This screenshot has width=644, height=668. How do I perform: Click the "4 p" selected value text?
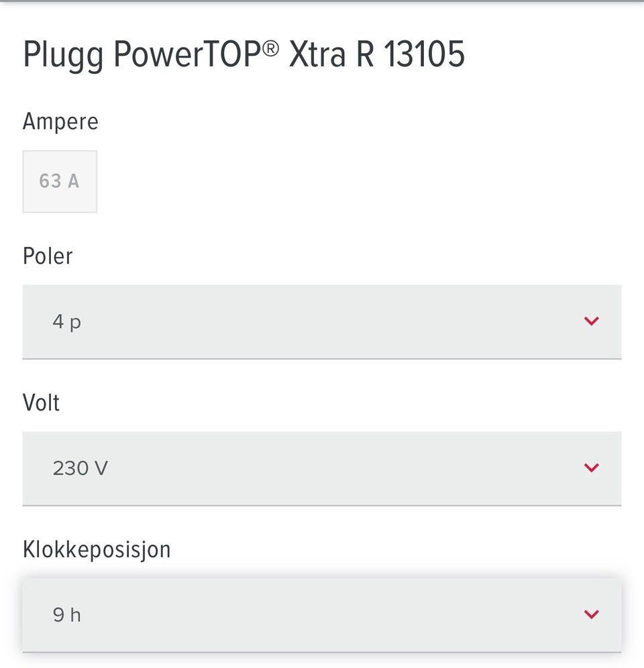click(x=67, y=322)
